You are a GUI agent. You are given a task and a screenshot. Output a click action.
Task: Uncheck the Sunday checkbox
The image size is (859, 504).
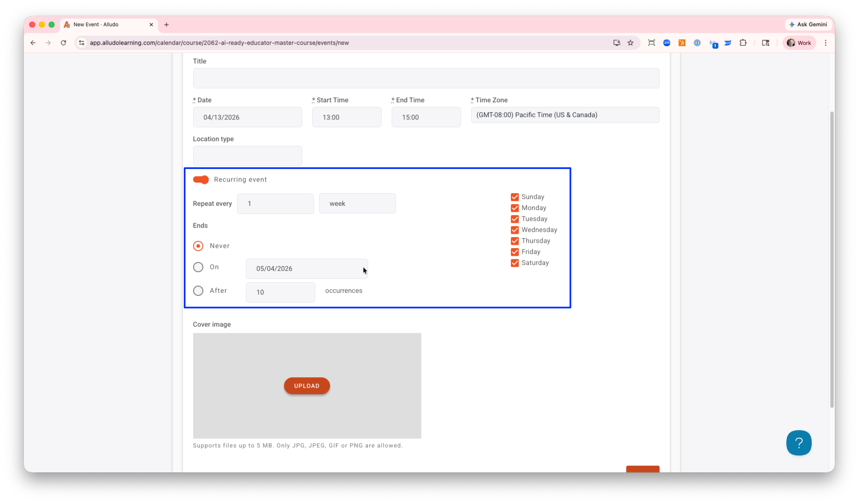[515, 197]
